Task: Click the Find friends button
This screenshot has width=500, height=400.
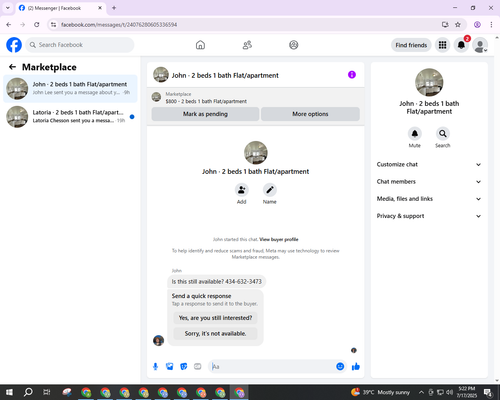Action: pos(411,45)
